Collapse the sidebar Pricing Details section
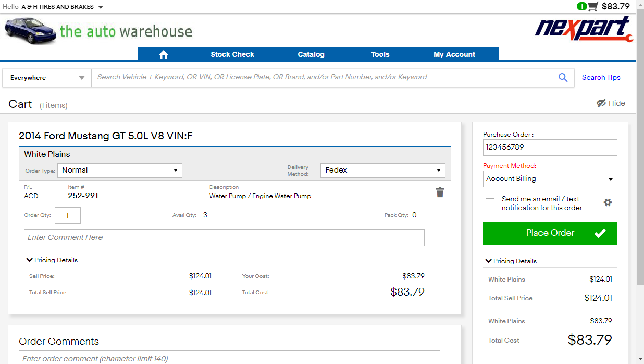Viewport: 644px width, 364px height. pyautogui.click(x=511, y=261)
